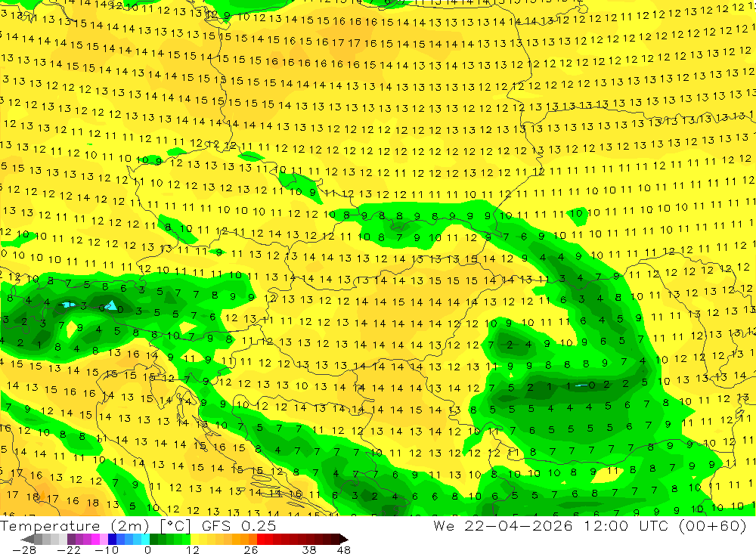
Task: Click the "[°C]" unit label
Action: point(175,526)
